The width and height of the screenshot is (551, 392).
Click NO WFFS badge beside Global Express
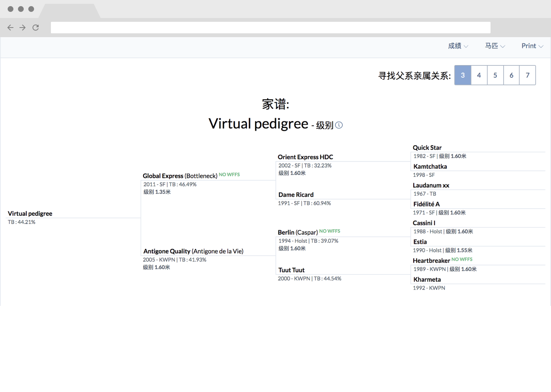click(x=229, y=175)
